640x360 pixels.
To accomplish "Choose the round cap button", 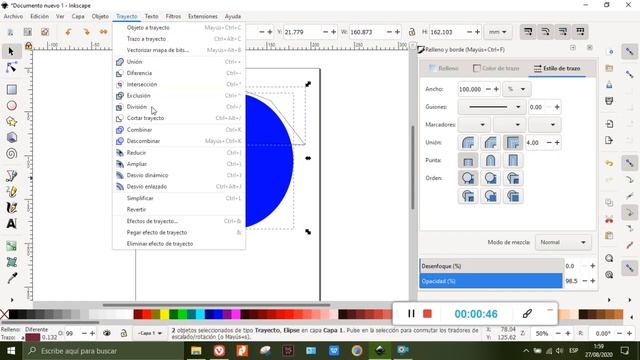I will tap(490, 160).
